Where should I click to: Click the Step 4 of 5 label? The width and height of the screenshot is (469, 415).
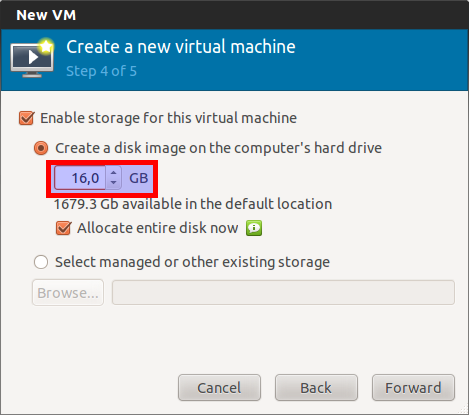pyautogui.click(x=102, y=71)
